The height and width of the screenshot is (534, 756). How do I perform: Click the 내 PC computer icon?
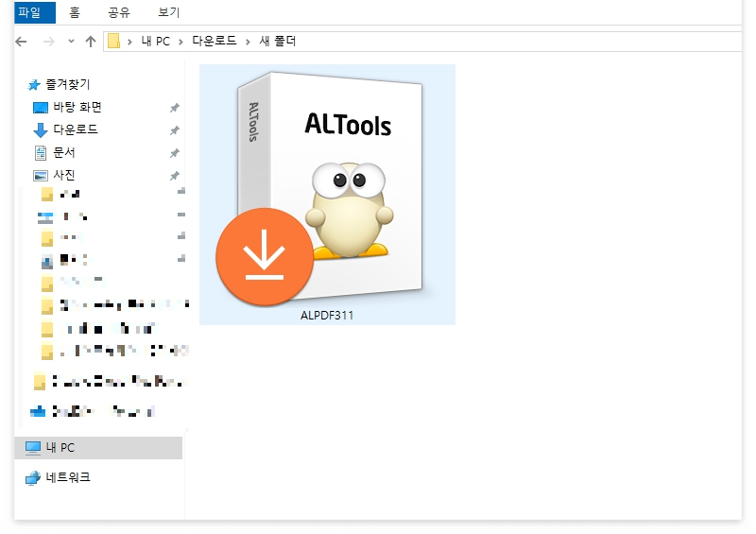pyautogui.click(x=33, y=448)
